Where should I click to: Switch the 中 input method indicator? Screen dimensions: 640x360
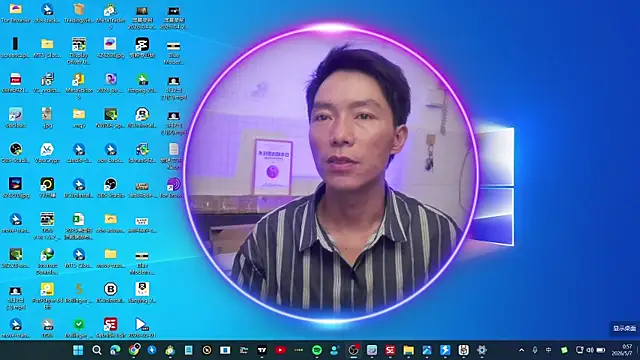coord(549,350)
